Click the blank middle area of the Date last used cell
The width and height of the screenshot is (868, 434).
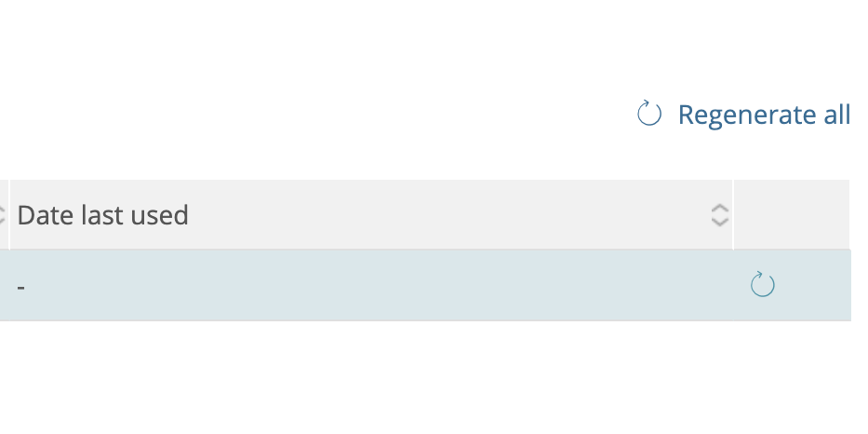coord(371,285)
